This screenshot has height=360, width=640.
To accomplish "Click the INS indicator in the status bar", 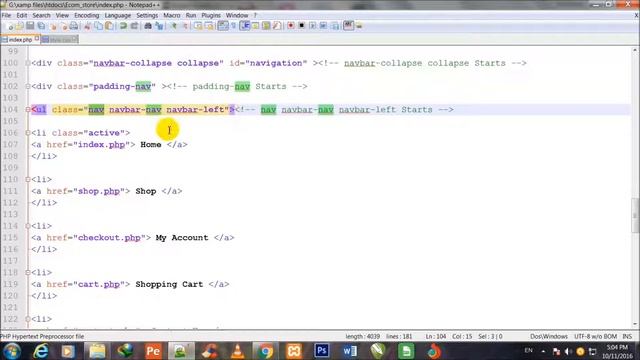I will click(627, 337).
